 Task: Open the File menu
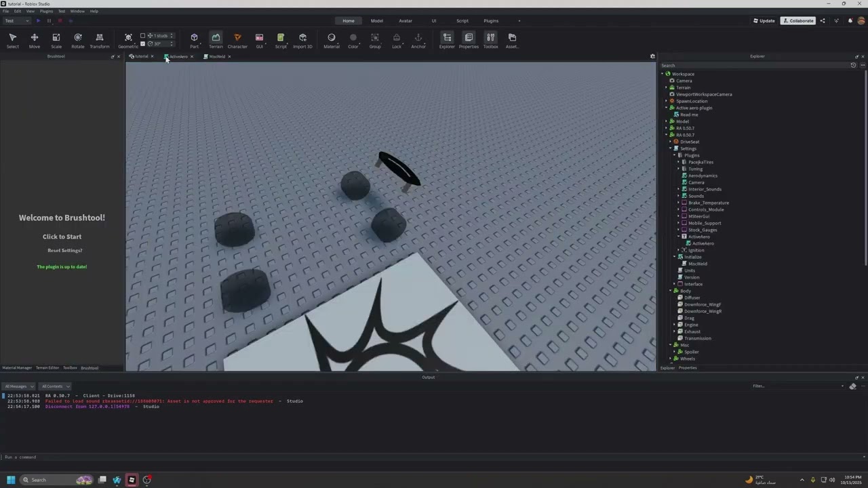point(5,12)
